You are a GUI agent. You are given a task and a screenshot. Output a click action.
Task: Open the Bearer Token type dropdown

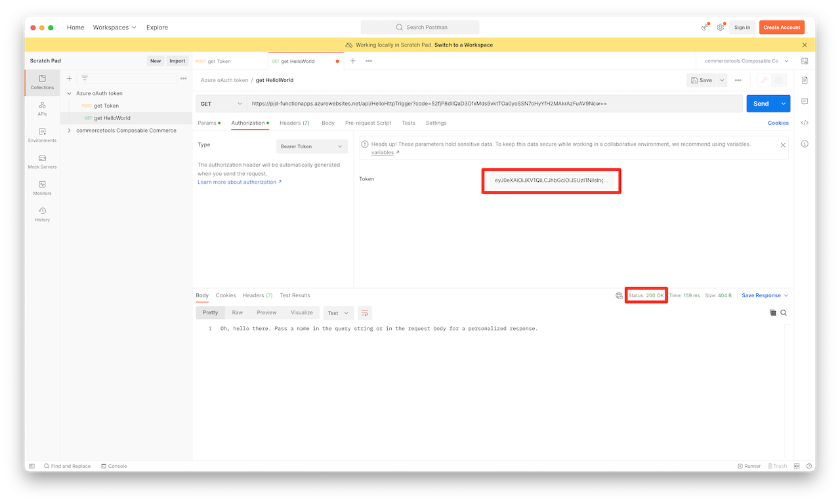tap(312, 146)
